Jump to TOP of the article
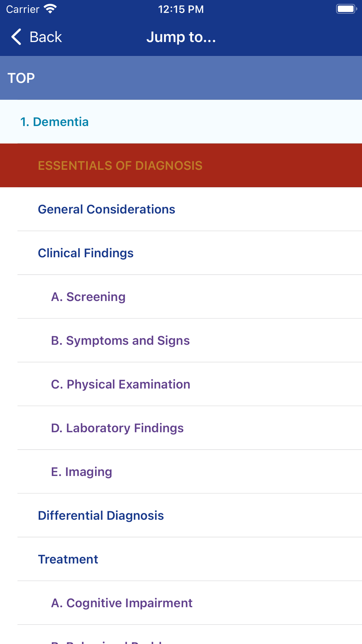This screenshot has height=644, width=362. 21,78
